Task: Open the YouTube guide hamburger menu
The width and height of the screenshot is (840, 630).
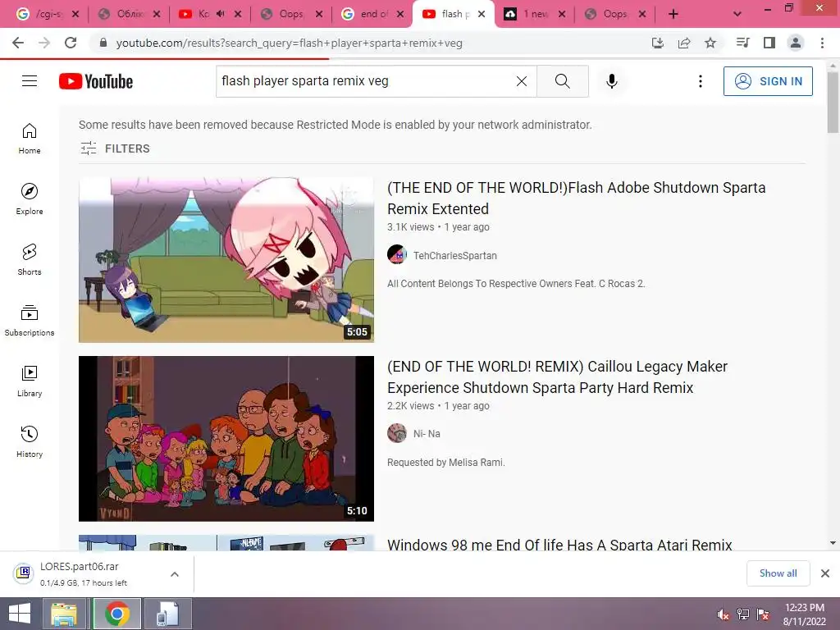Action: click(x=30, y=81)
